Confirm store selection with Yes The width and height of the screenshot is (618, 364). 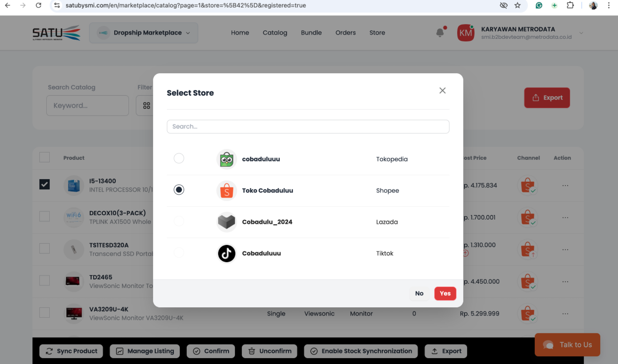click(x=445, y=293)
